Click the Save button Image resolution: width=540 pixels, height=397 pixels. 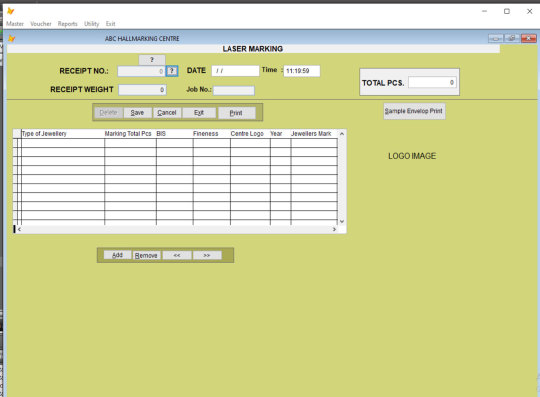[137, 113]
